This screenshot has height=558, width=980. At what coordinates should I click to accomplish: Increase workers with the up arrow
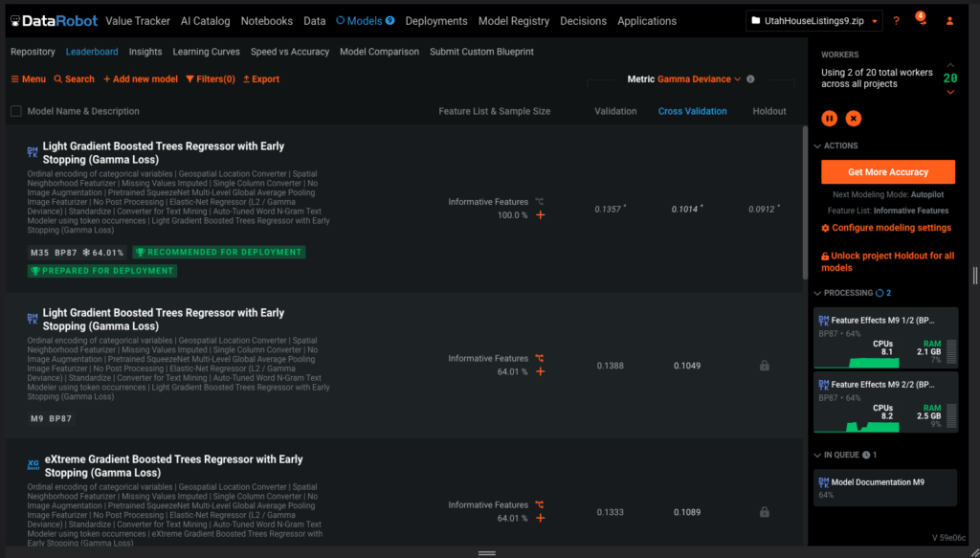[950, 65]
